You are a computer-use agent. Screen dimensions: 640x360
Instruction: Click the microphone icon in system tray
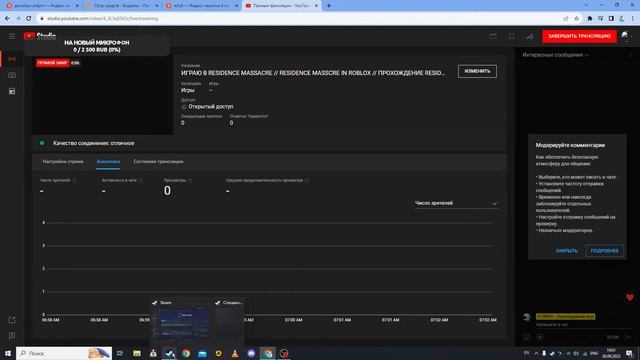[x=544, y=353]
